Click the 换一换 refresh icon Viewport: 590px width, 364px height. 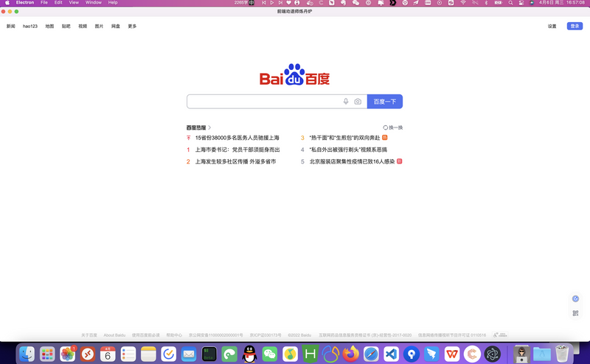pos(385,127)
